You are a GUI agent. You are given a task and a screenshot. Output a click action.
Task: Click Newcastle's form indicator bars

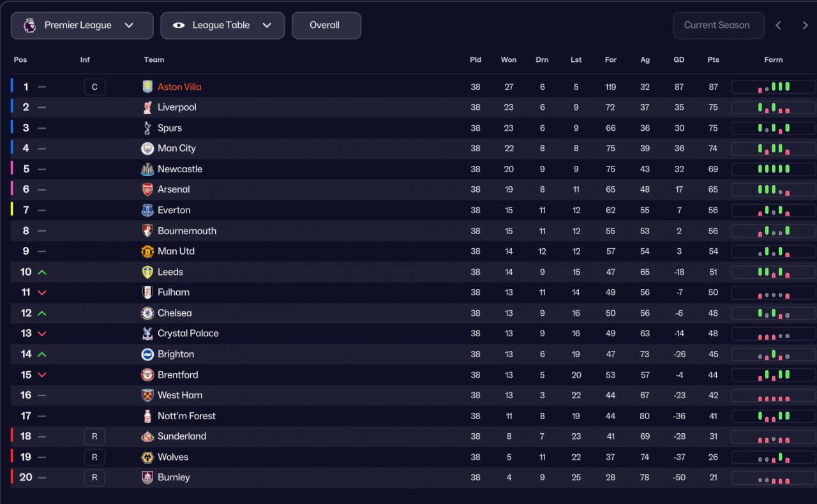(x=773, y=169)
